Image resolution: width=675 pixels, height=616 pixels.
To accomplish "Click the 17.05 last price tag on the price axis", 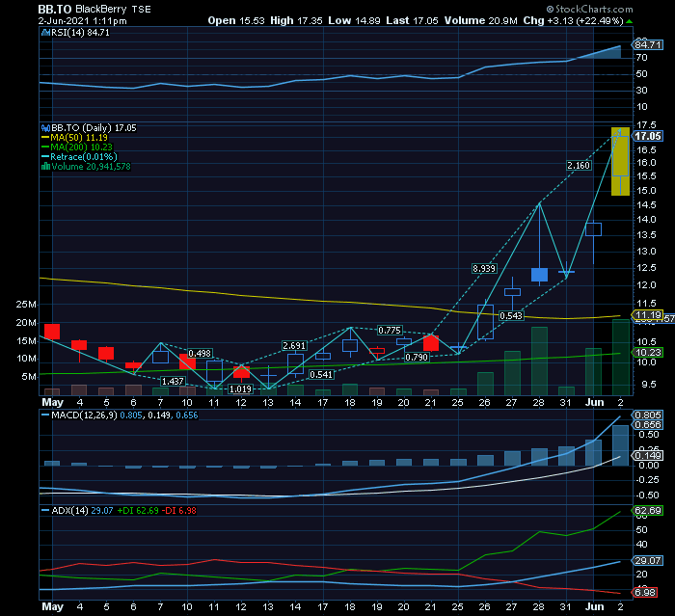I will pos(647,137).
